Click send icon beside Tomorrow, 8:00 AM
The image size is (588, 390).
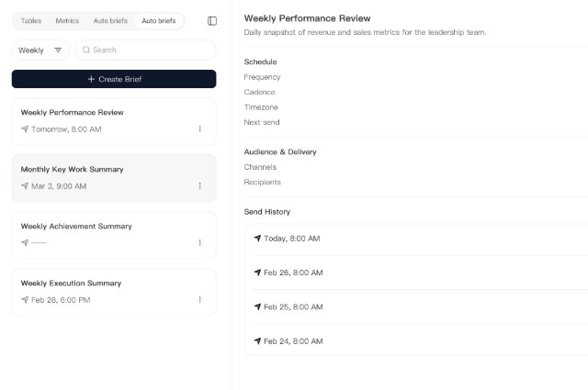coord(25,129)
